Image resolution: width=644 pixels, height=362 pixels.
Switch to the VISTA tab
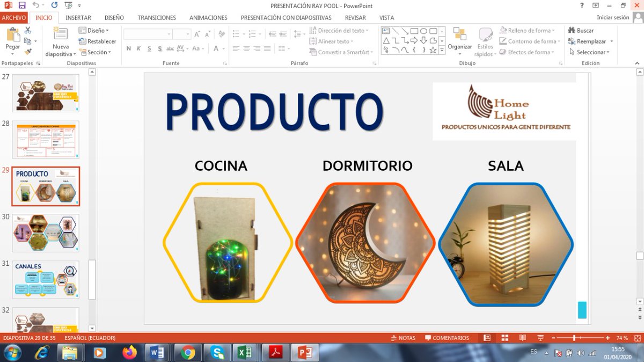(386, 17)
